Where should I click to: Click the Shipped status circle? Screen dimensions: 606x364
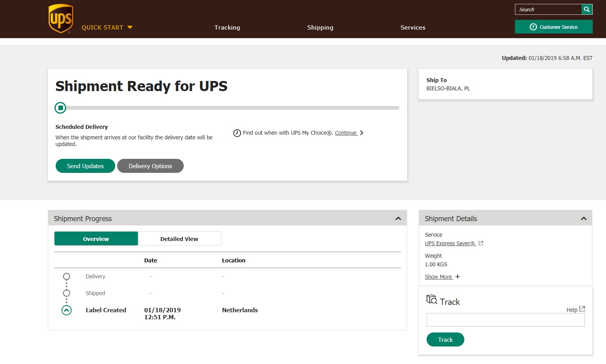point(67,293)
